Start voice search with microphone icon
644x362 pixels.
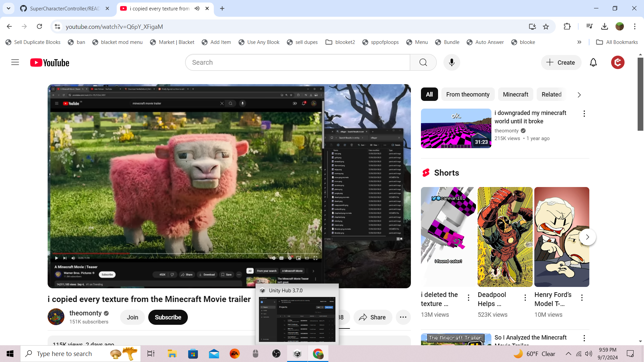pyautogui.click(x=451, y=62)
